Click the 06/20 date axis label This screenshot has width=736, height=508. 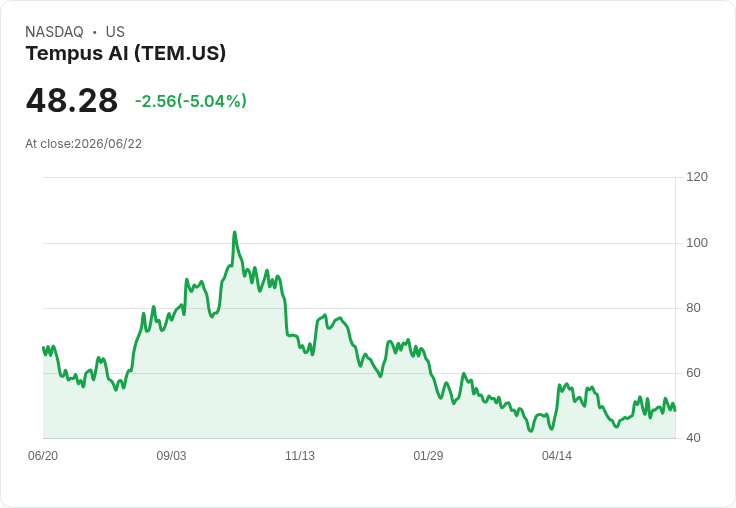(x=43, y=456)
